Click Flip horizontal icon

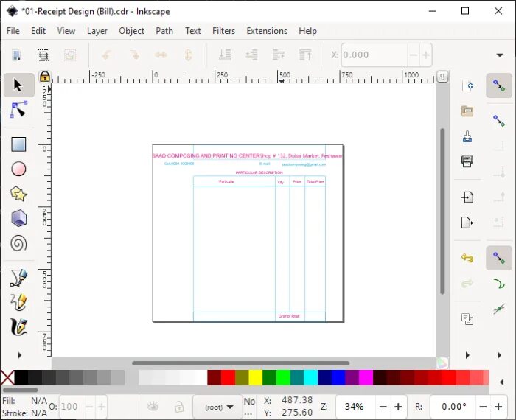point(161,55)
